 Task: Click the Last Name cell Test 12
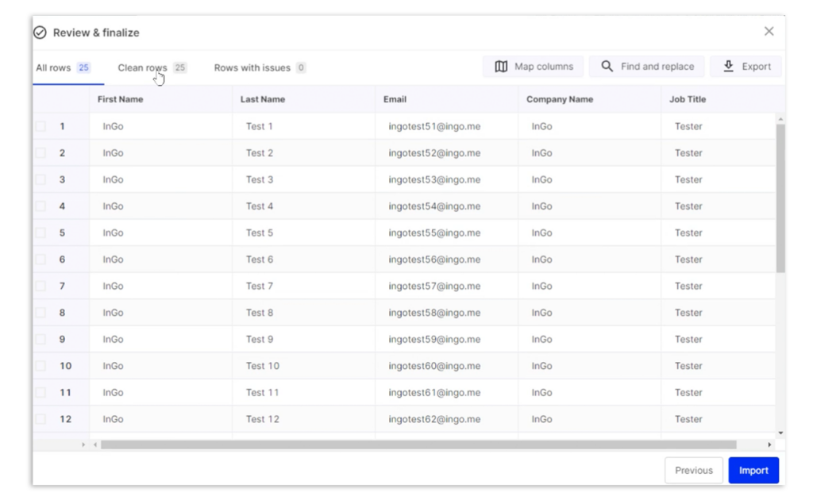pos(304,419)
